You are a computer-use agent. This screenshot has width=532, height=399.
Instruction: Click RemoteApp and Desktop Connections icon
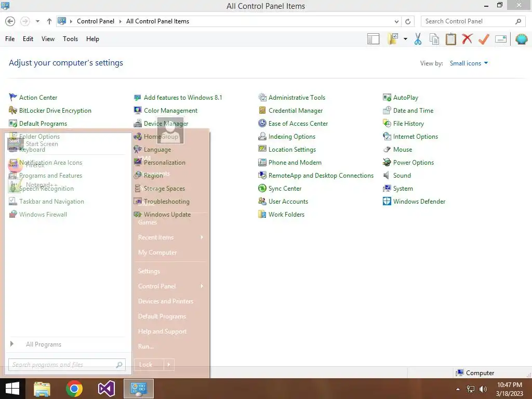[x=262, y=176]
